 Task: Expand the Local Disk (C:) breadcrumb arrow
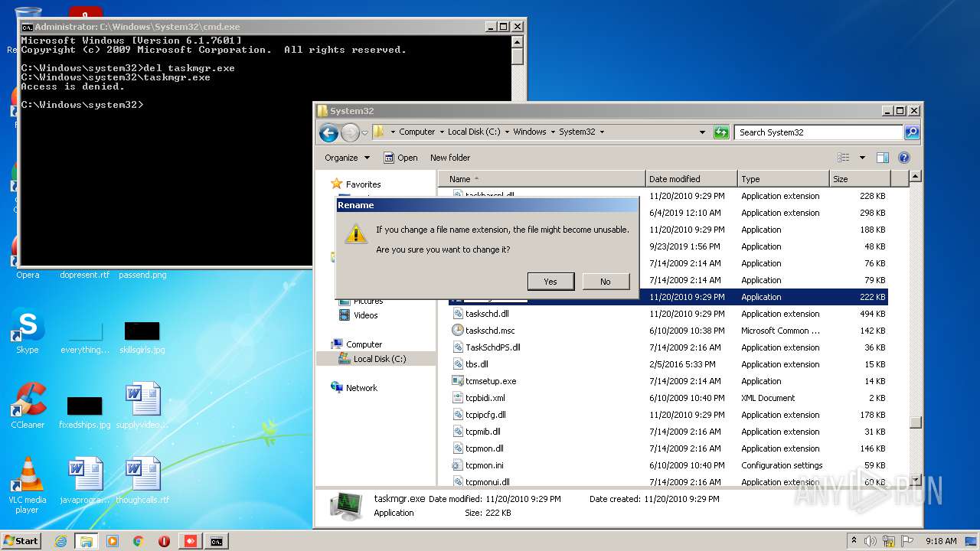pyautogui.click(x=507, y=132)
